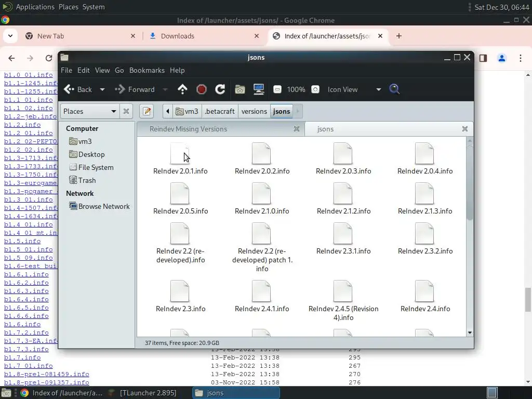Toggle the text location edit icon
This screenshot has height=399, width=532.
[x=147, y=111]
